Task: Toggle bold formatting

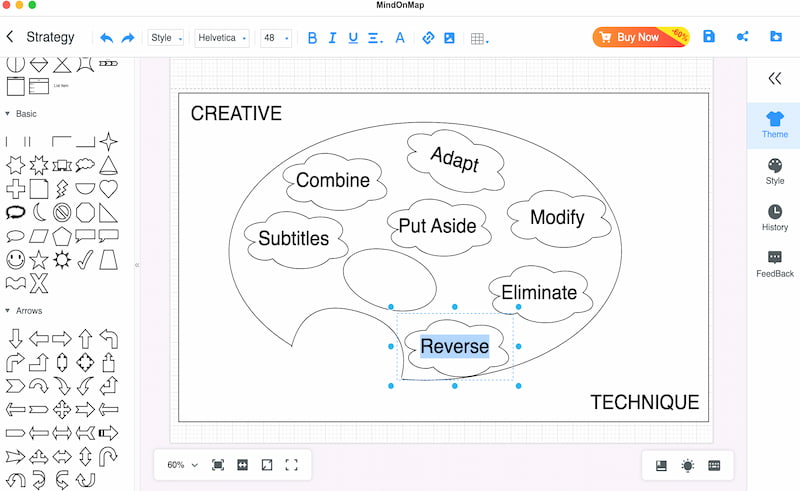Action: [x=312, y=38]
